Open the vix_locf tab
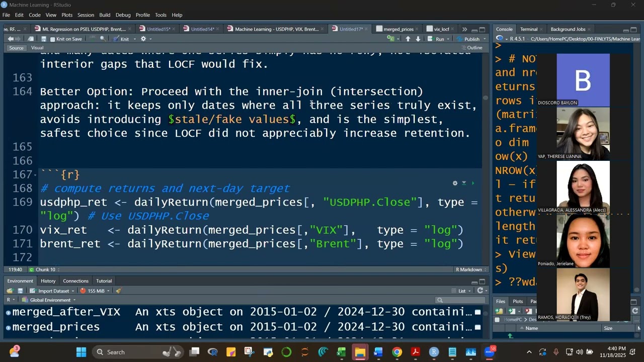Viewport: 644px width, 362px height. click(441, 29)
